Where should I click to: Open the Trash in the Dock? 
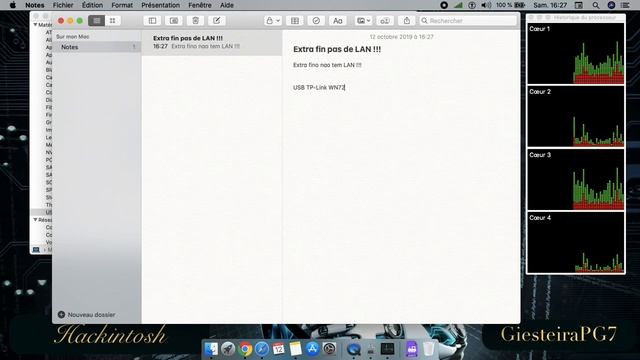tap(429, 349)
